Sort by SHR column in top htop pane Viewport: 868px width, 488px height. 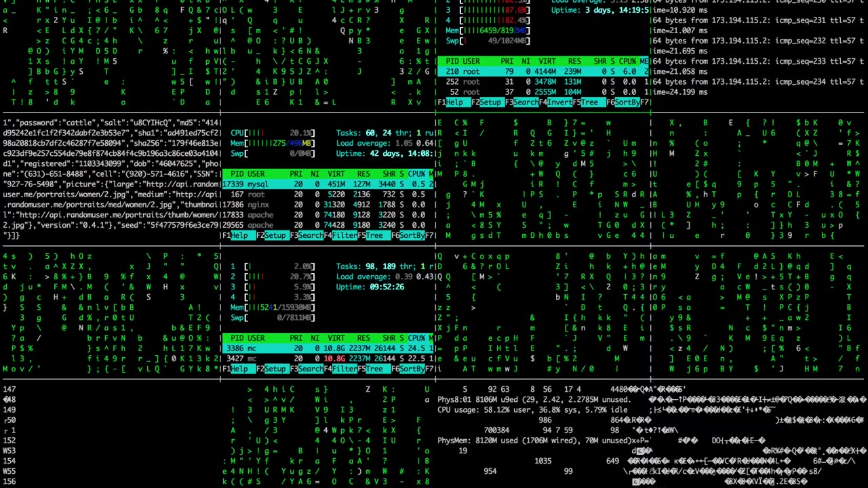pos(599,61)
